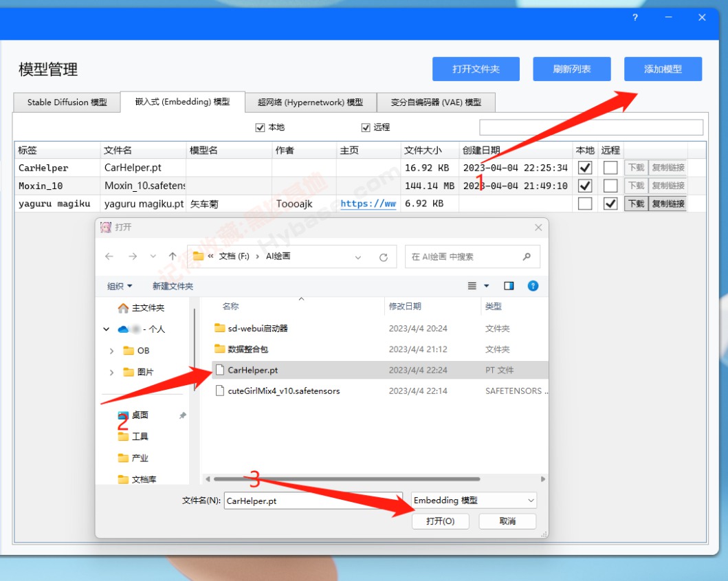Click the view layout list icon

[x=472, y=285]
